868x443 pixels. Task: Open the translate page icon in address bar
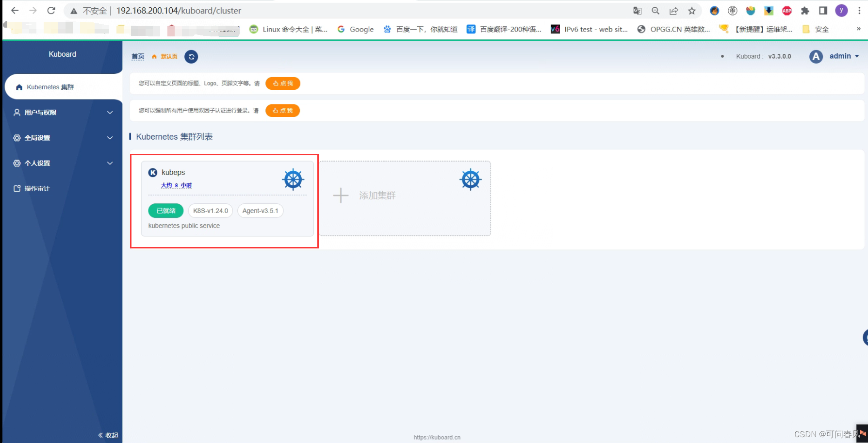click(638, 11)
